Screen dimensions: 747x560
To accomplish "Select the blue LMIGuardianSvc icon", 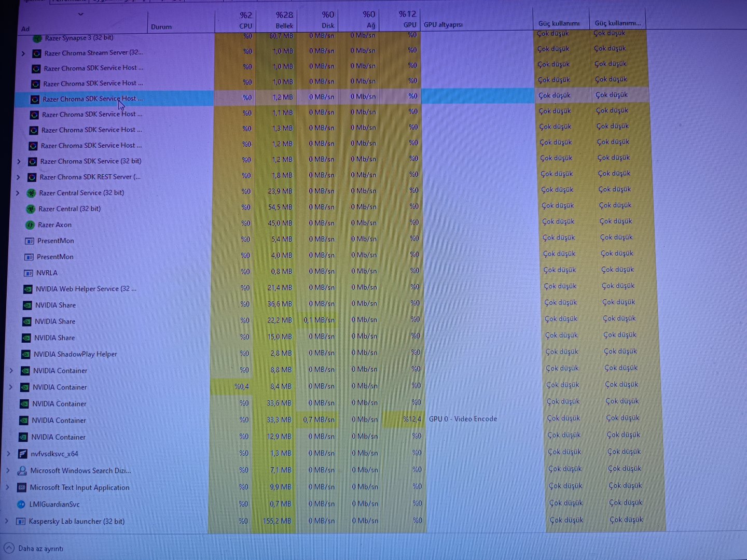I will (x=21, y=505).
